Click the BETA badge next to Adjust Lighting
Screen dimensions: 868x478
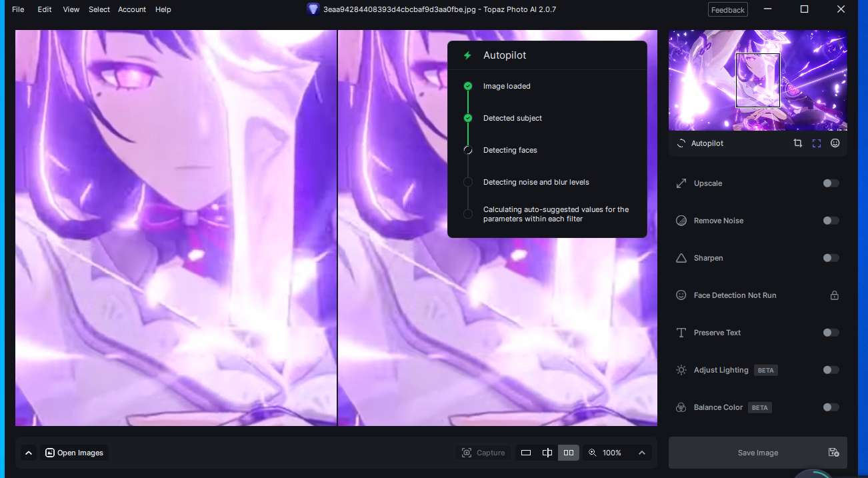[x=766, y=370]
